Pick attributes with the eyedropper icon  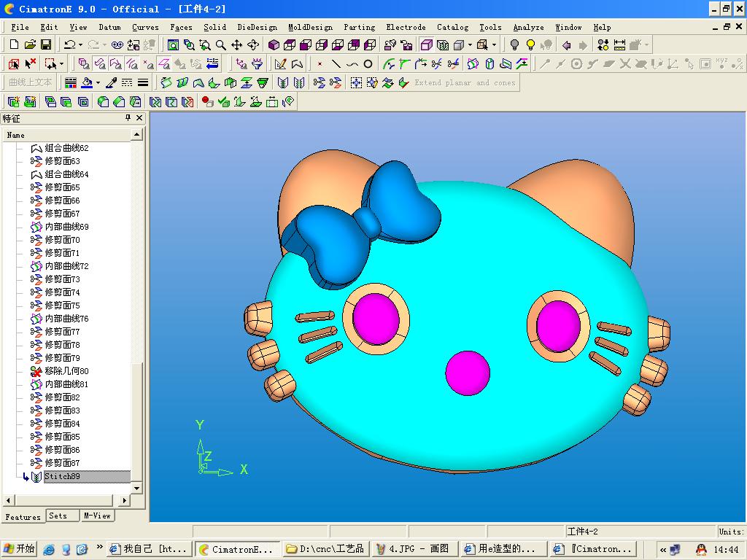click(x=111, y=82)
